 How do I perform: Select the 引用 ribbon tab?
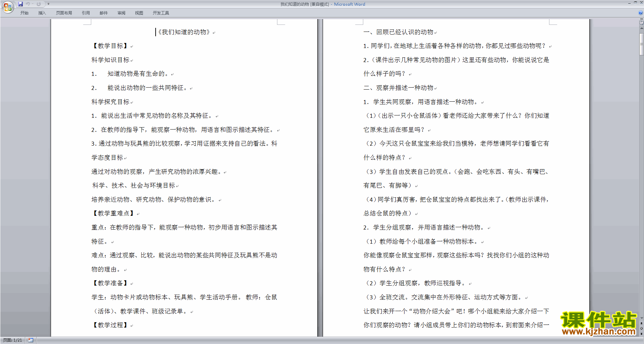coord(86,13)
